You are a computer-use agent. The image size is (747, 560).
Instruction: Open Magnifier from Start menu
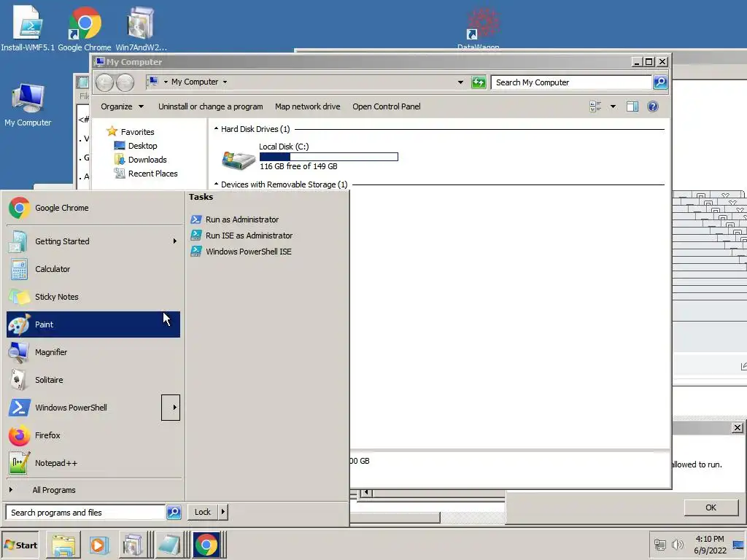[93, 352]
